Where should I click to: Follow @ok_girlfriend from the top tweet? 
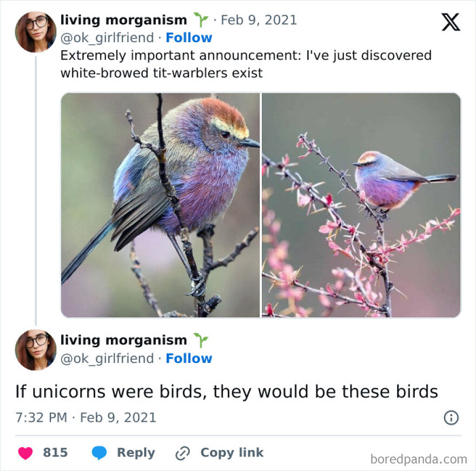pos(189,37)
